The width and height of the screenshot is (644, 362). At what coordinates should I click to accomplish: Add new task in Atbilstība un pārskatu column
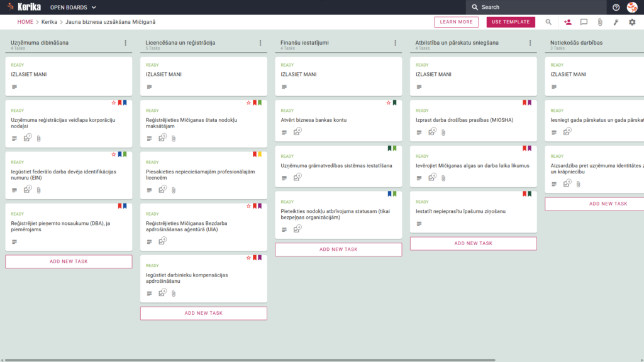(x=473, y=243)
